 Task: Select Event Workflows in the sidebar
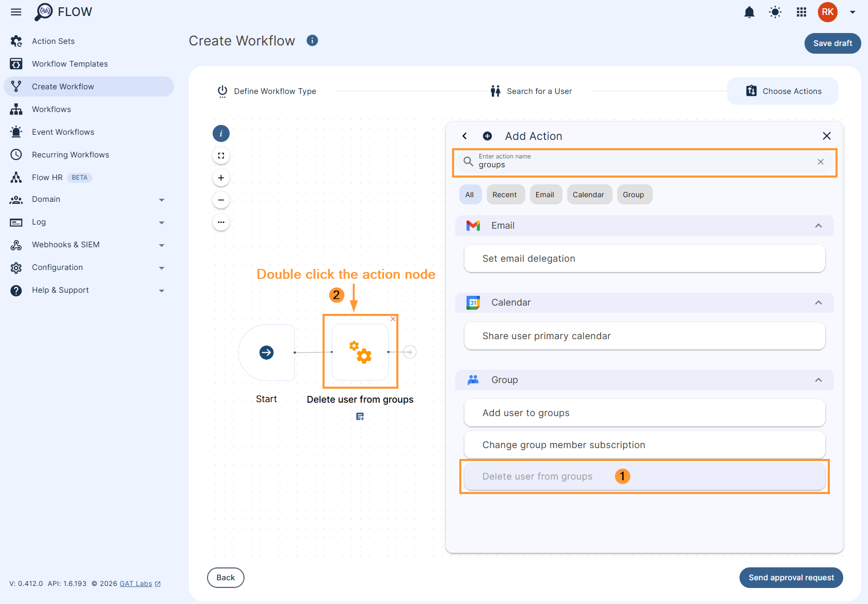(63, 132)
